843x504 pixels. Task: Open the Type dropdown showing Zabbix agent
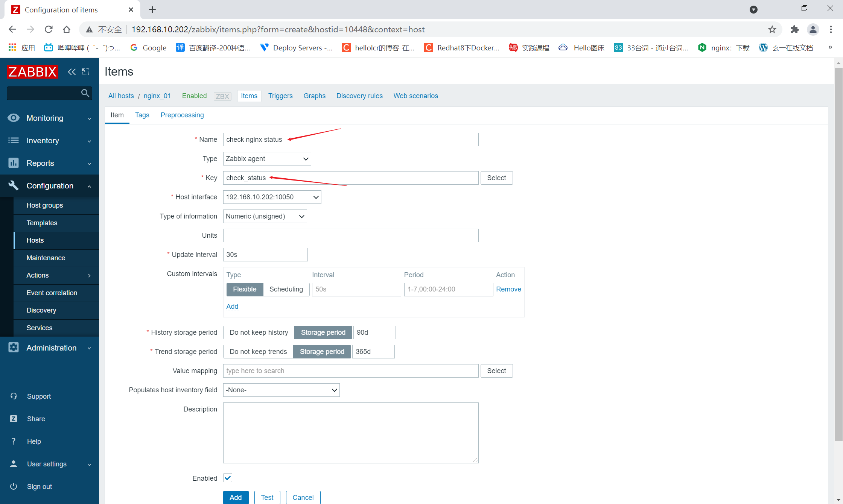(x=267, y=159)
